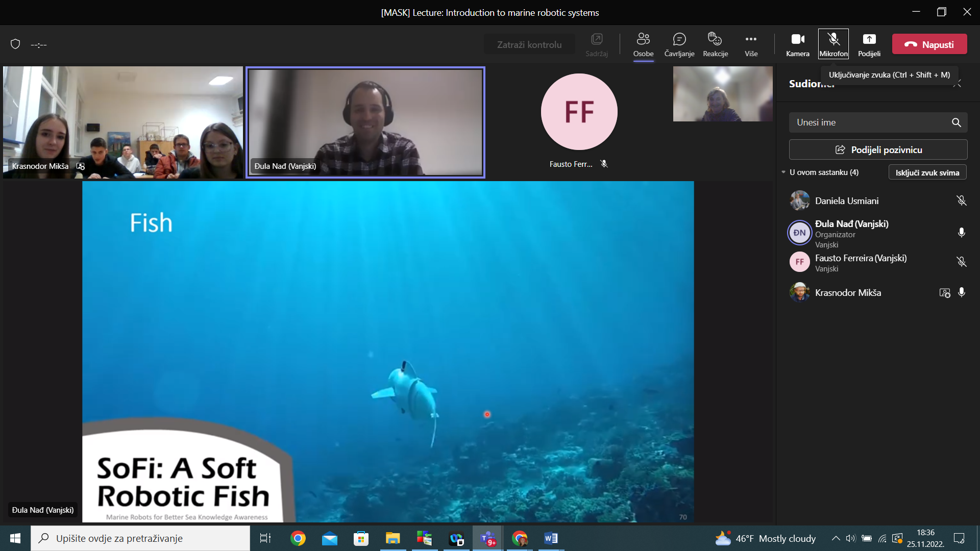
Task: Select participant Krasnodor Mikša in list
Action: click(x=878, y=292)
